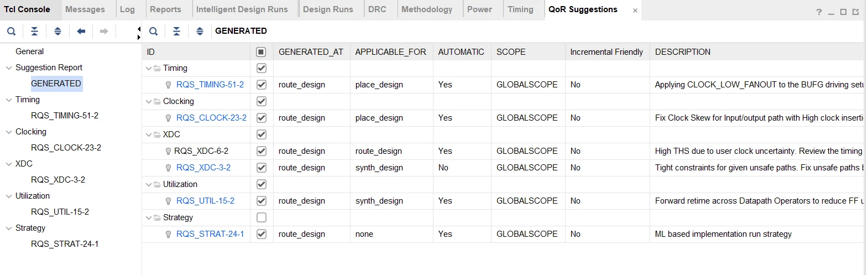The height and width of the screenshot is (275, 868).
Task: Maximize the QoR Suggestions panel
Action: pyautogui.click(x=843, y=12)
